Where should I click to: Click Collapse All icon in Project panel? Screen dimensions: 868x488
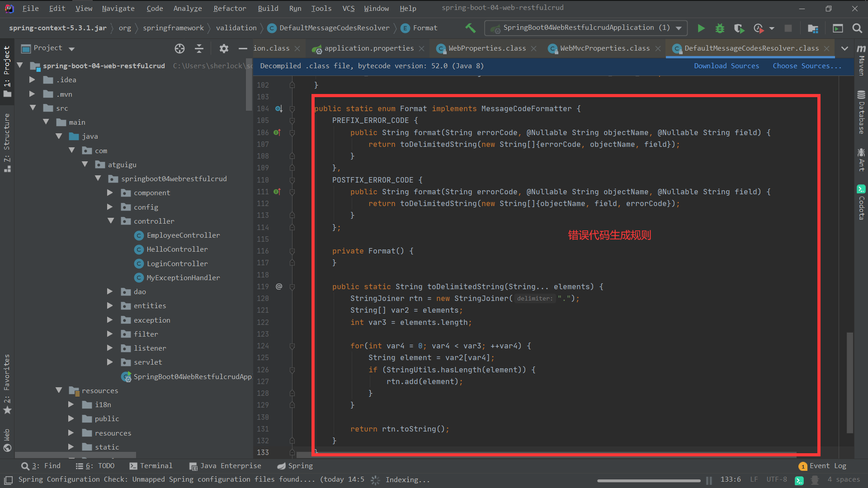coord(199,48)
